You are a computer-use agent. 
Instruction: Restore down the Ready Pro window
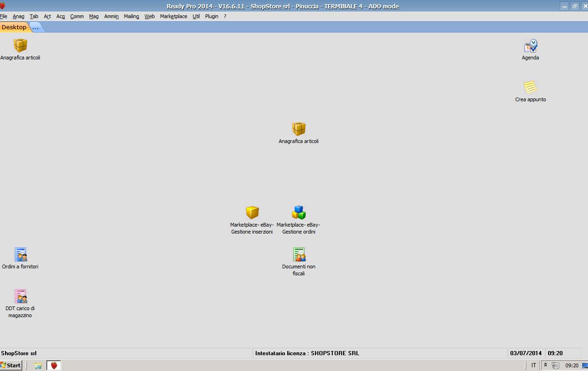tap(575, 6)
